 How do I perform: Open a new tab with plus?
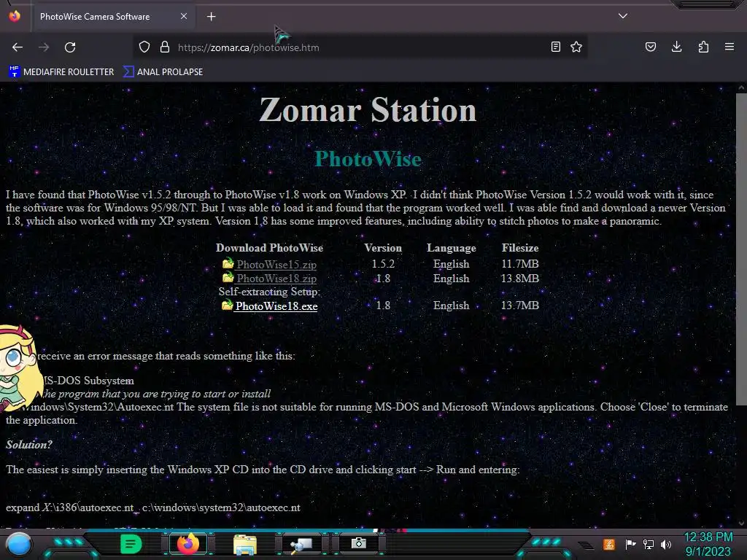pos(211,17)
